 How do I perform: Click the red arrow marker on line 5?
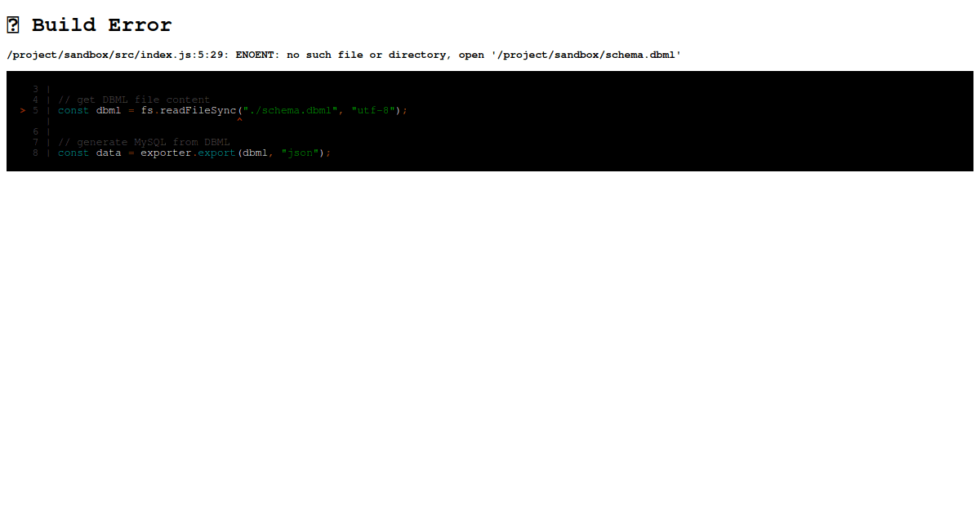click(22, 110)
